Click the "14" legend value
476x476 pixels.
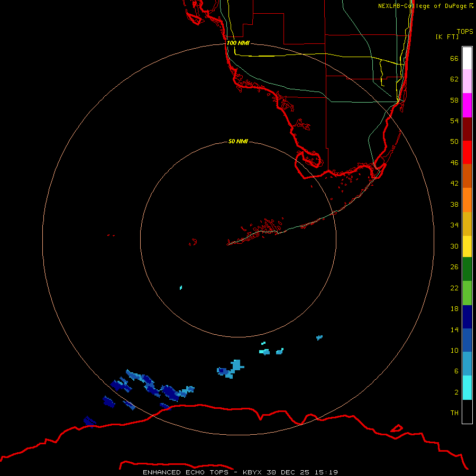454,329
